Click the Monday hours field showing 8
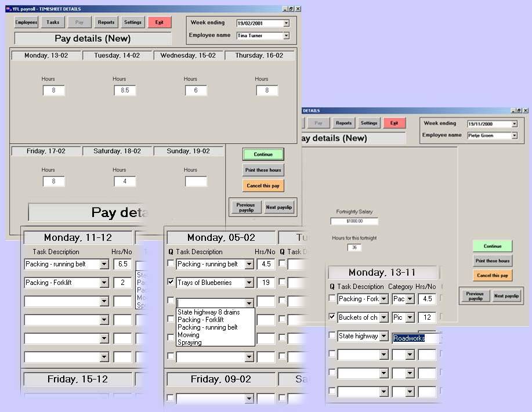This screenshot has height=412, width=532. tap(53, 91)
